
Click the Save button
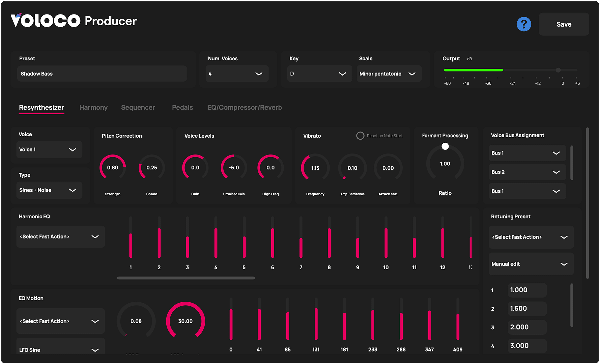click(564, 24)
